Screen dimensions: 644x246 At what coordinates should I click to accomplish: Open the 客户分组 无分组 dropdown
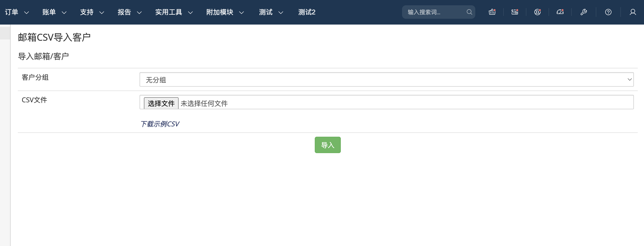click(x=386, y=80)
